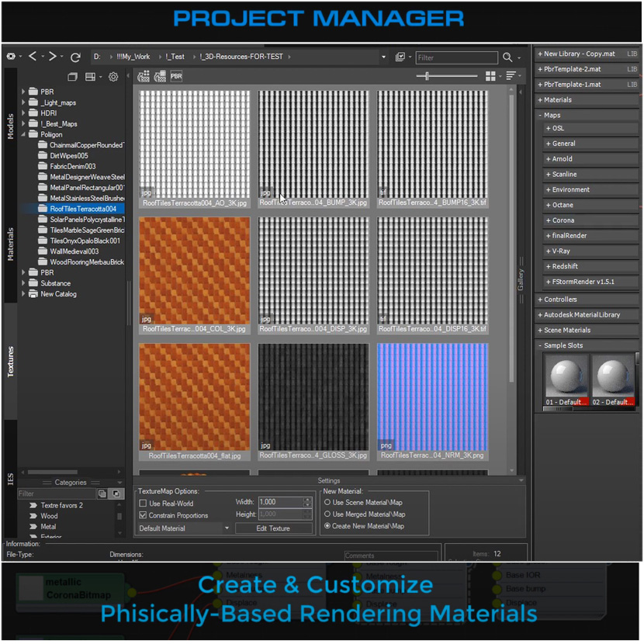Screen dimensions: 644x644
Task: Switch to the Textures vertical tab
Action: [x=10, y=362]
